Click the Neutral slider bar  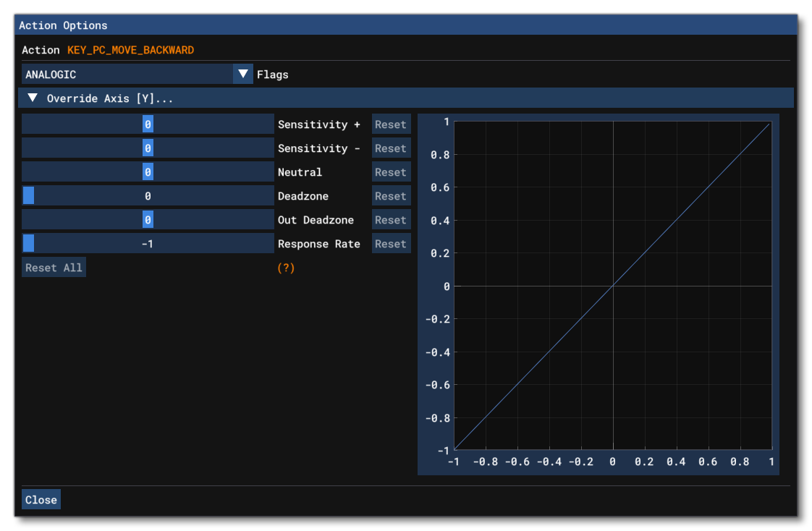148,172
